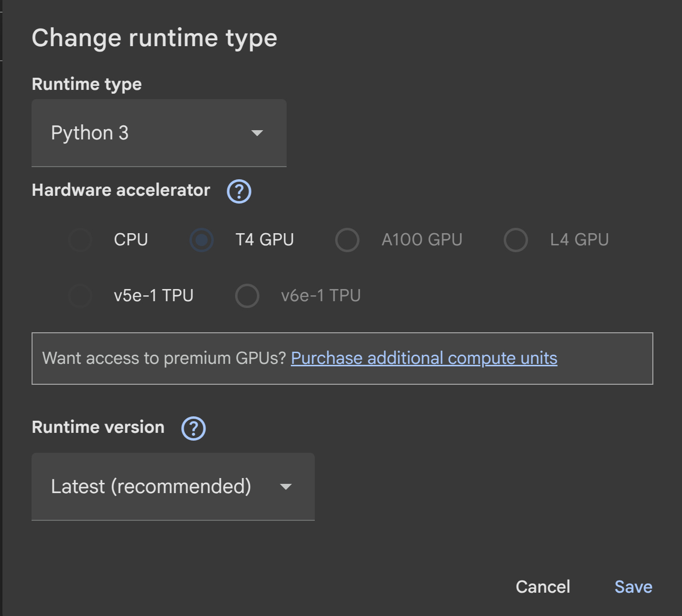Select the v5e-1 TPU option
The height and width of the screenshot is (616, 682).
click(x=81, y=296)
